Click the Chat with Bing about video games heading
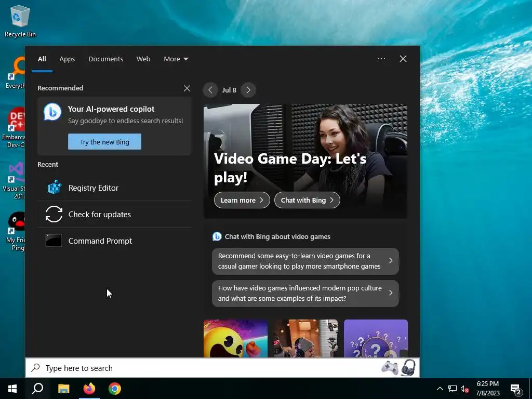The image size is (532, 399). coord(277,236)
